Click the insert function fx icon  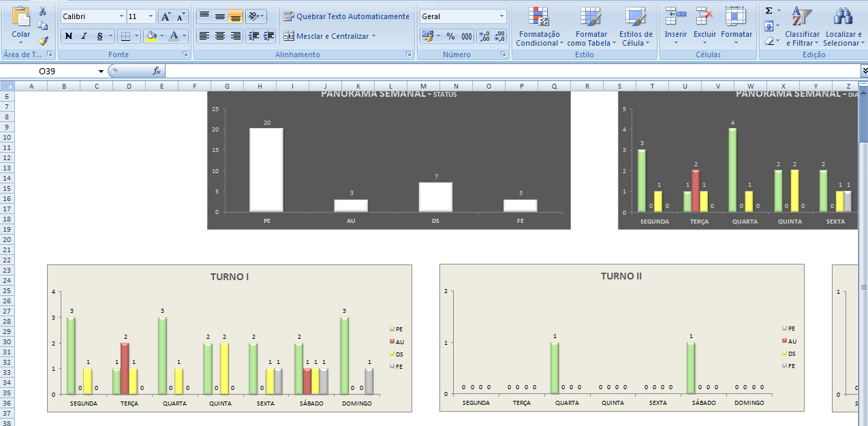[x=156, y=71]
